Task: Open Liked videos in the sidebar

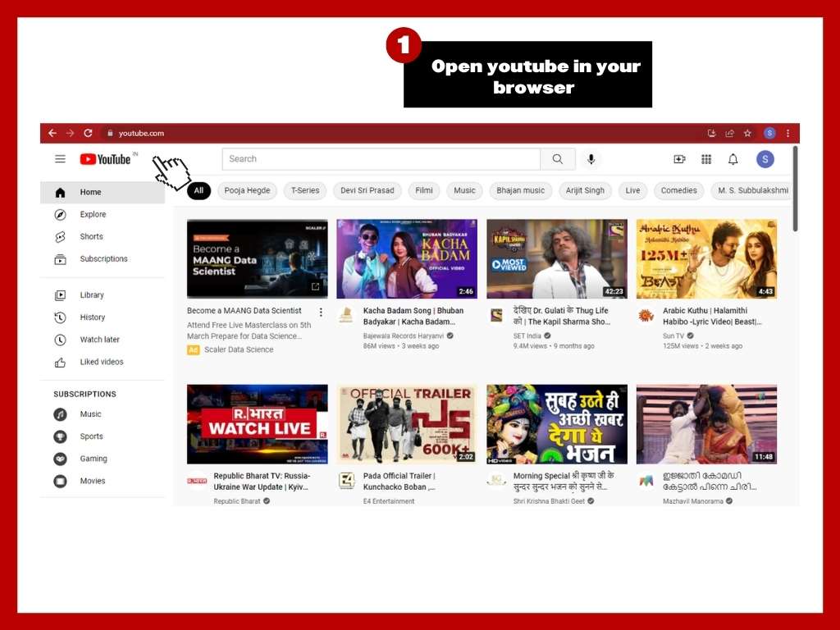Action: [x=102, y=362]
